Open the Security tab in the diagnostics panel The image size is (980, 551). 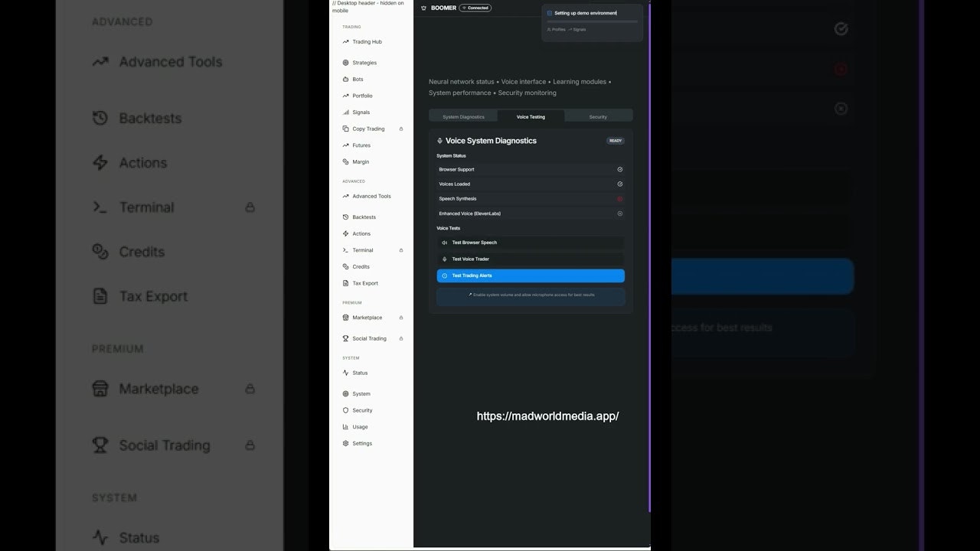pos(598,117)
